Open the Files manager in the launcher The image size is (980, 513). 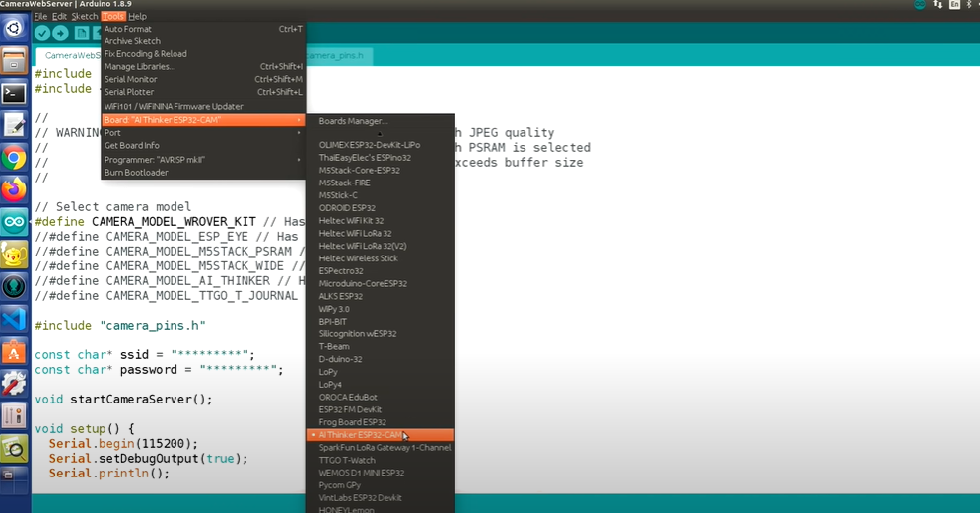pos(14,61)
